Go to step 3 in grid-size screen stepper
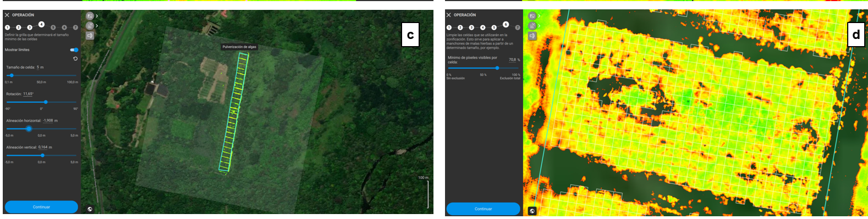The width and height of the screenshot is (868, 219). coord(30,27)
